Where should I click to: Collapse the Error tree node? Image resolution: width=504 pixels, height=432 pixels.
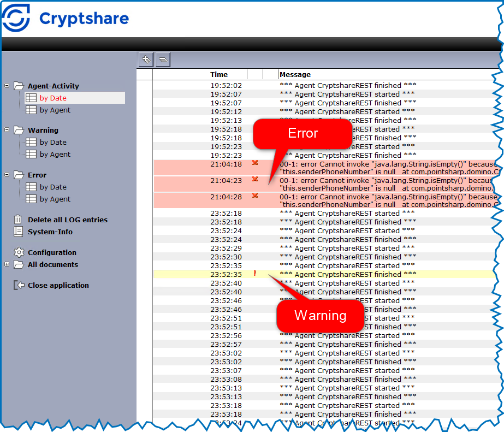click(7, 175)
